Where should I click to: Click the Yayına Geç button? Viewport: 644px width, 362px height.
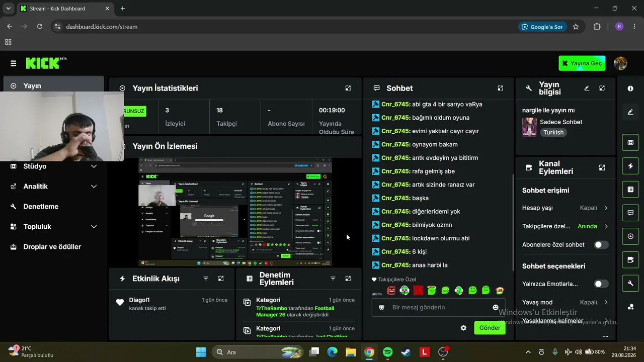582,63
